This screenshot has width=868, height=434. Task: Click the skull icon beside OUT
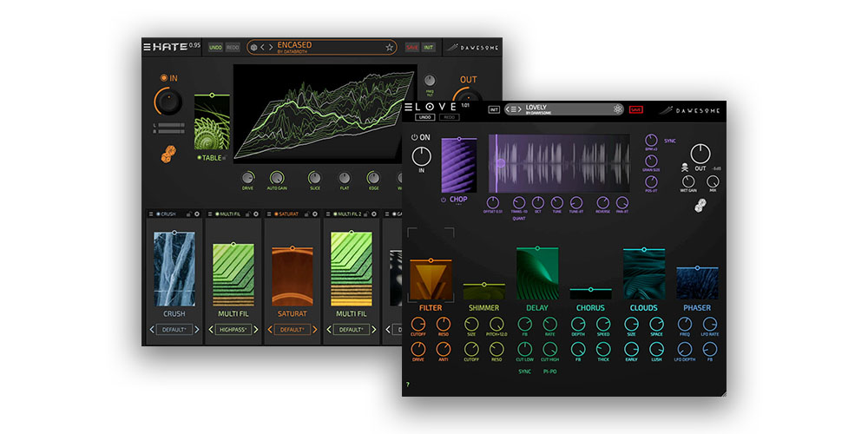(685, 168)
